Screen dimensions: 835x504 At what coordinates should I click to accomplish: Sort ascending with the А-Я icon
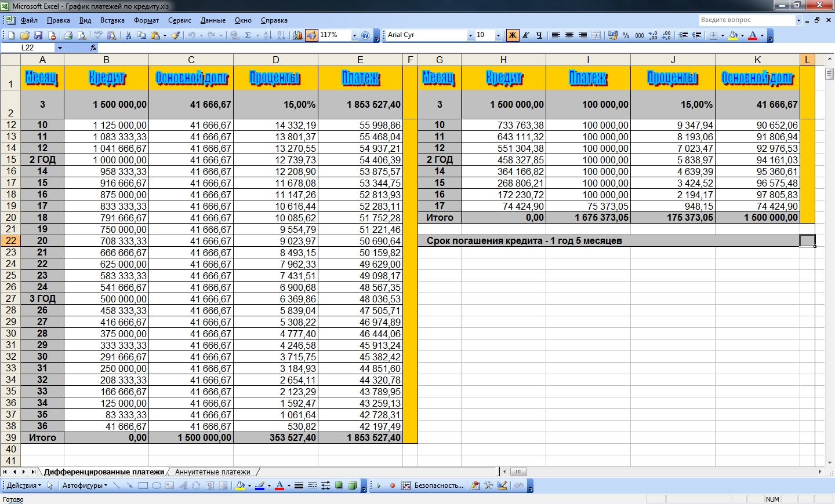click(x=267, y=35)
